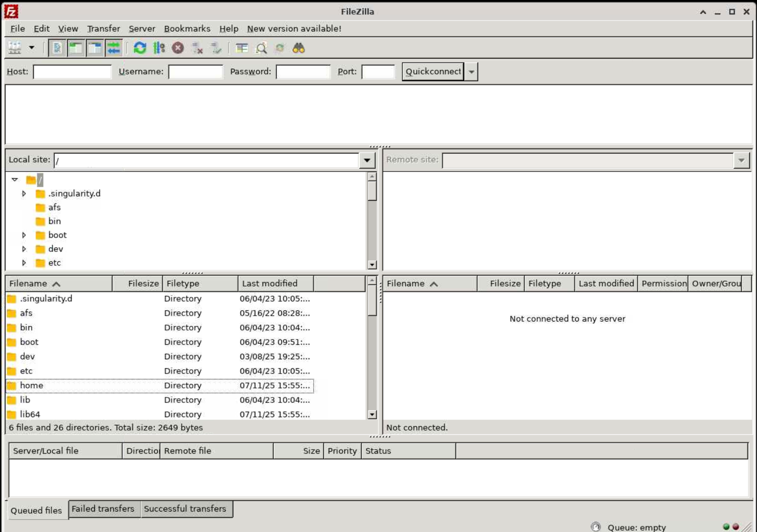This screenshot has height=532, width=757.
Task: Expand .singularity.d tree node
Action: [x=24, y=194]
